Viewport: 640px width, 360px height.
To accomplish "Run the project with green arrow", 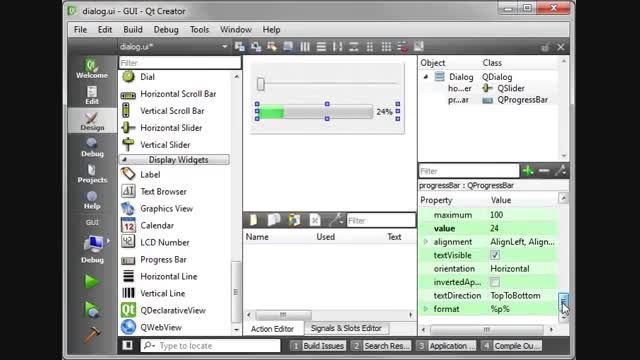I will [91, 281].
